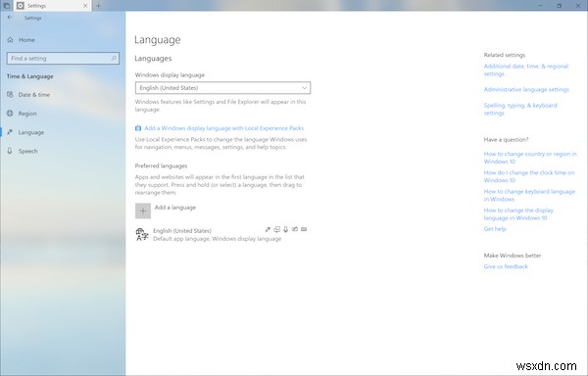This screenshot has width=588, height=376.
Task: Open Spelling, typing, & keyboard settings
Action: tap(520, 109)
